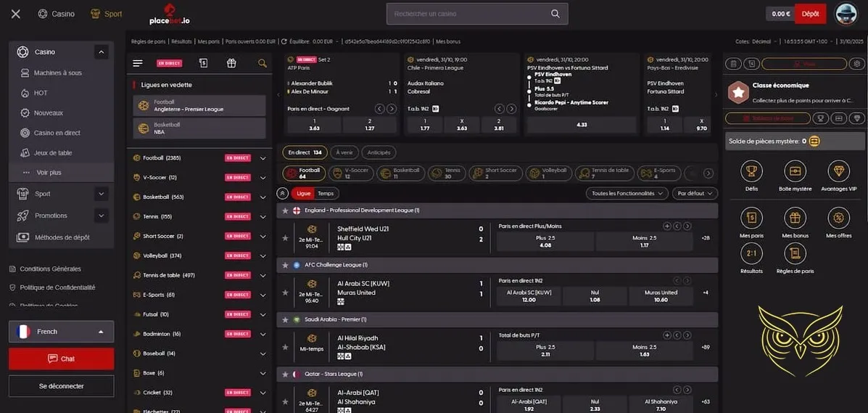Open the Boîte mystère icon
868x413 pixels.
(x=795, y=172)
